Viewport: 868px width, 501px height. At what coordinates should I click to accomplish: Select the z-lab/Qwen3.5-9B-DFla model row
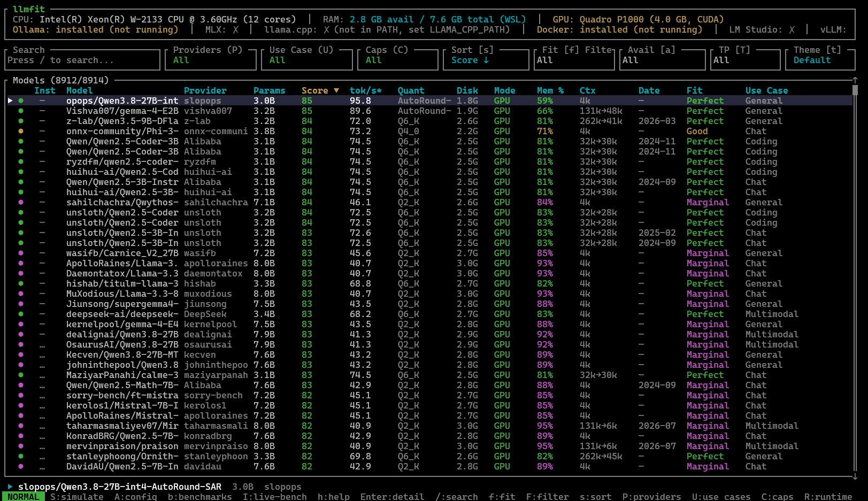[x=430, y=121]
